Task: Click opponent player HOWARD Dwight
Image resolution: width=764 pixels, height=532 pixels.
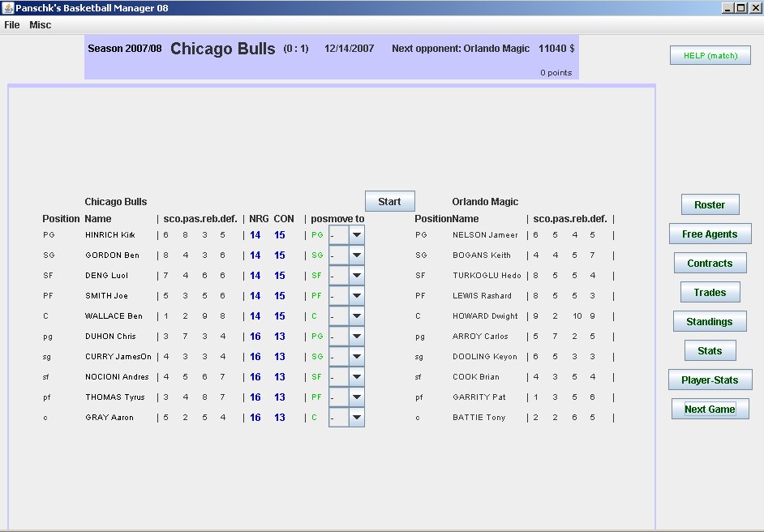Action: pyautogui.click(x=485, y=316)
